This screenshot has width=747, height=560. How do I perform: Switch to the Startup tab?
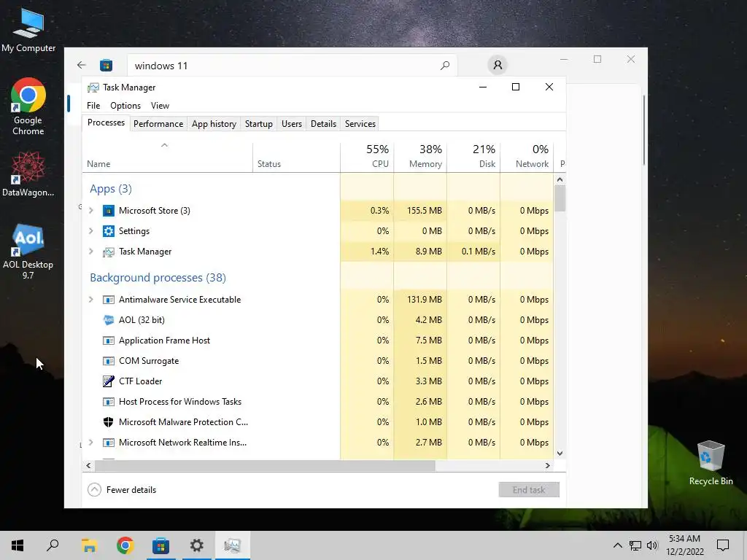pos(259,124)
